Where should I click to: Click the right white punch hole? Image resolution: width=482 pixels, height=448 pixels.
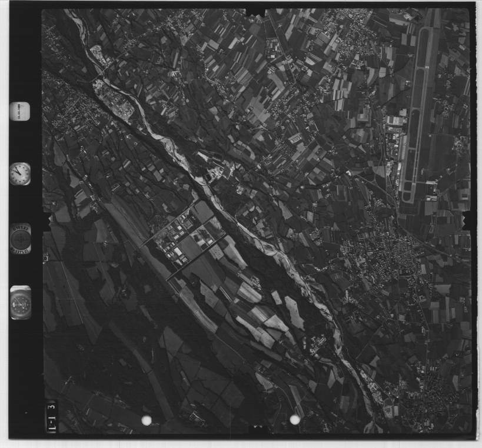click(x=295, y=419)
